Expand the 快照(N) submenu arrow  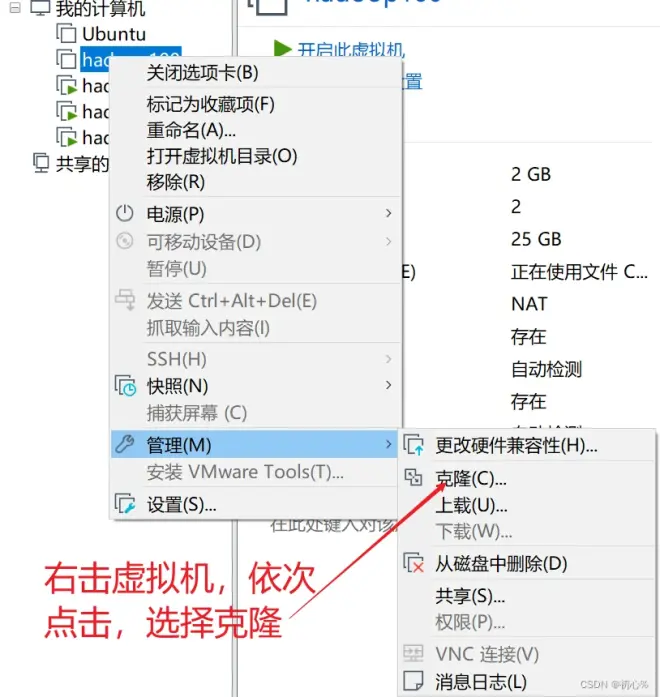coord(388,385)
